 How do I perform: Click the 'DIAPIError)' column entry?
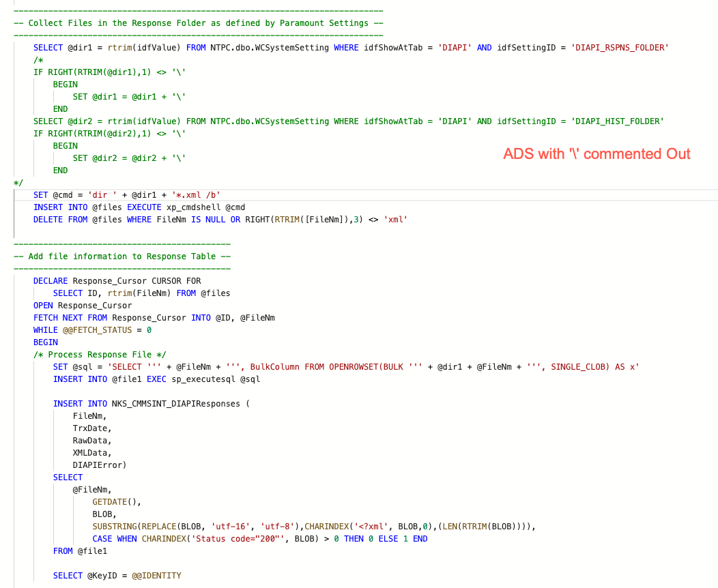click(100, 465)
